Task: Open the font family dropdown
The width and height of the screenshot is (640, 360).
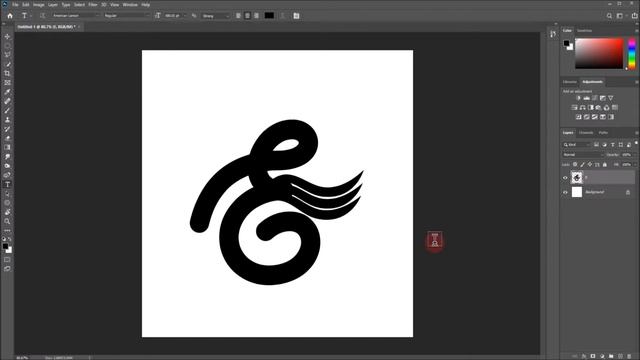Action: 76,16
